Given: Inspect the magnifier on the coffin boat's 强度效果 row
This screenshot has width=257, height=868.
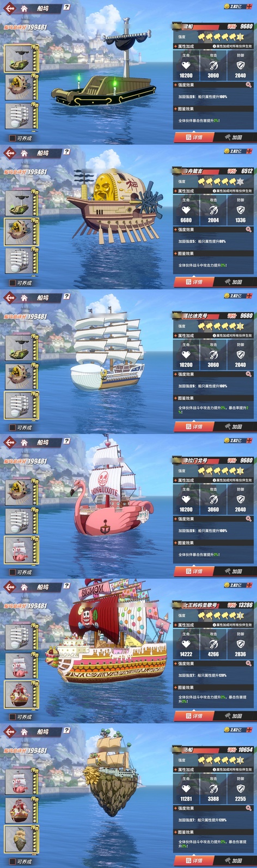Looking at the screenshot, I should point(249,85).
